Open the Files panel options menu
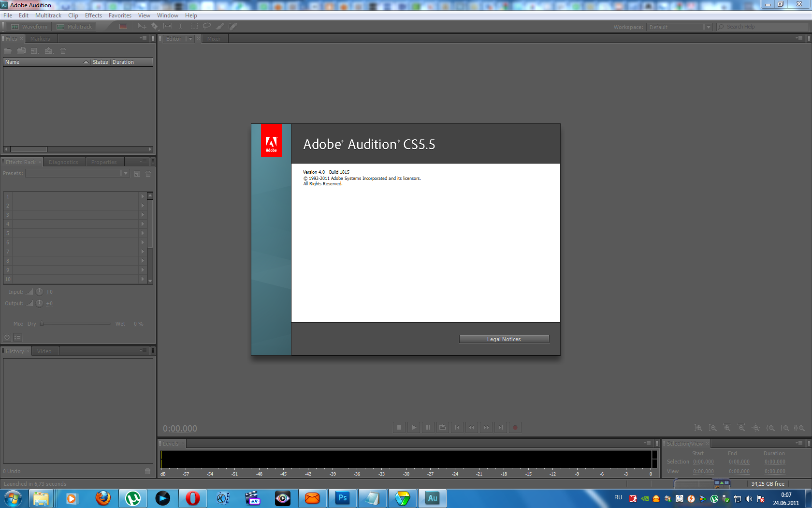This screenshot has width=812, height=508. (143, 38)
